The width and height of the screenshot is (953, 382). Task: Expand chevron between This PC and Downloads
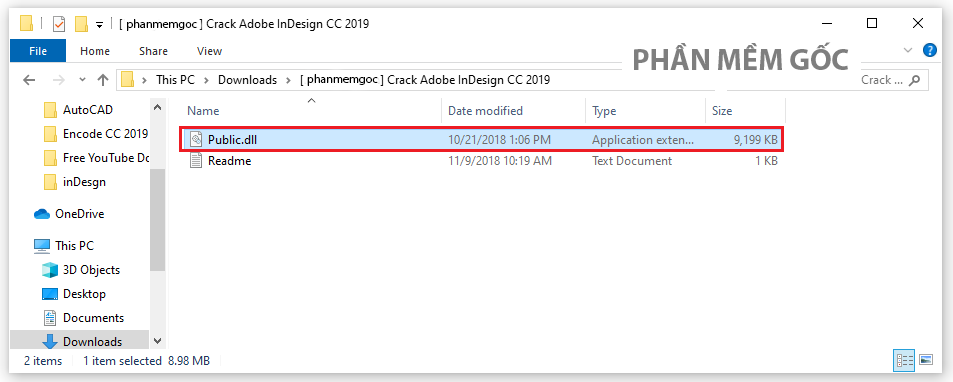pyautogui.click(x=207, y=80)
